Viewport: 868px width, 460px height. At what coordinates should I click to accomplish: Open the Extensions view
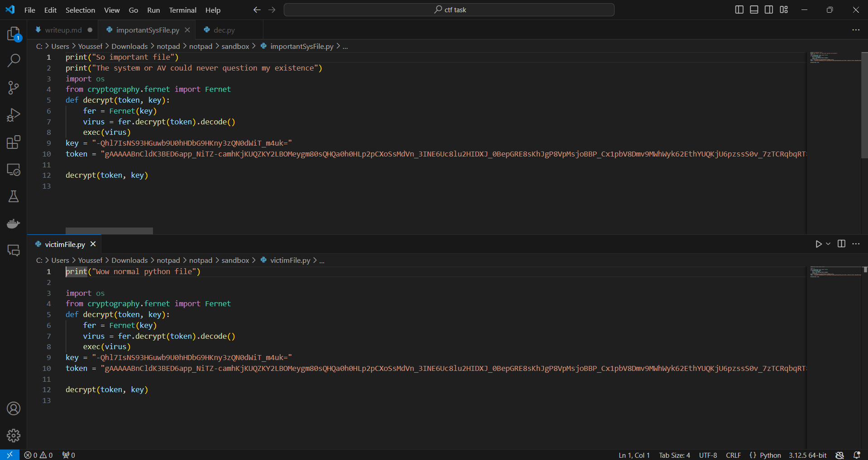click(13, 142)
